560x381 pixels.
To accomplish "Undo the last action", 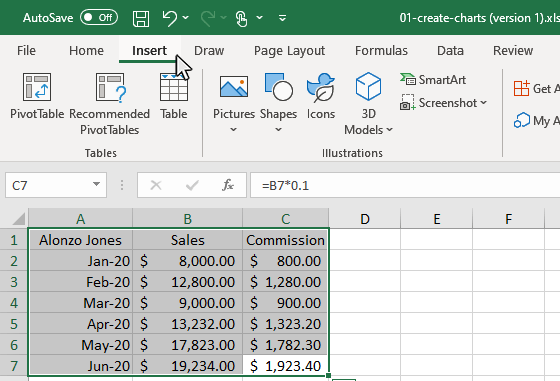I will [169, 18].
